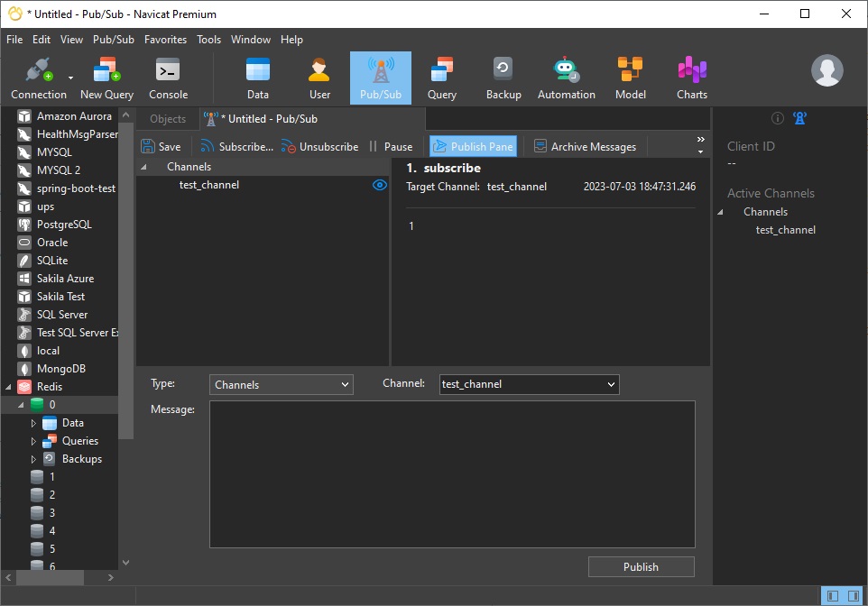Viewport: 868px width, 606px height.
Task: Open the Favorites menu
Action: [x=165, y=40]
